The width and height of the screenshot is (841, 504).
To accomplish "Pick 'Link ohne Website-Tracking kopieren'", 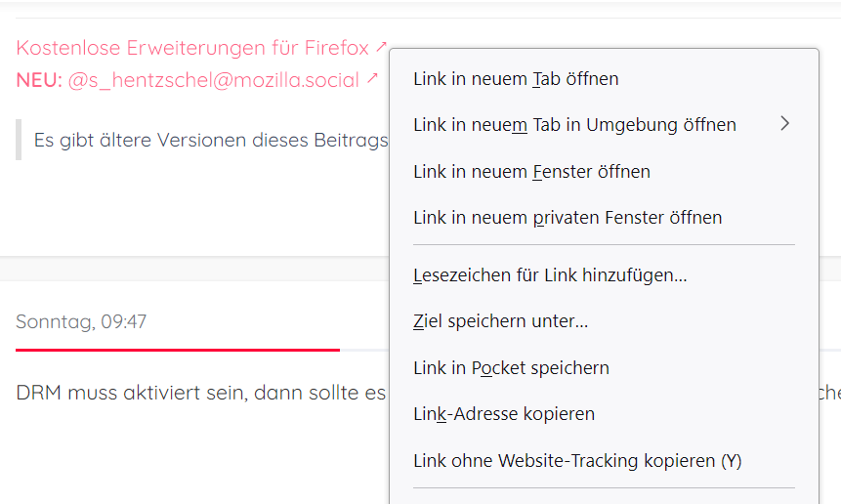I will [x=577, y=461].
